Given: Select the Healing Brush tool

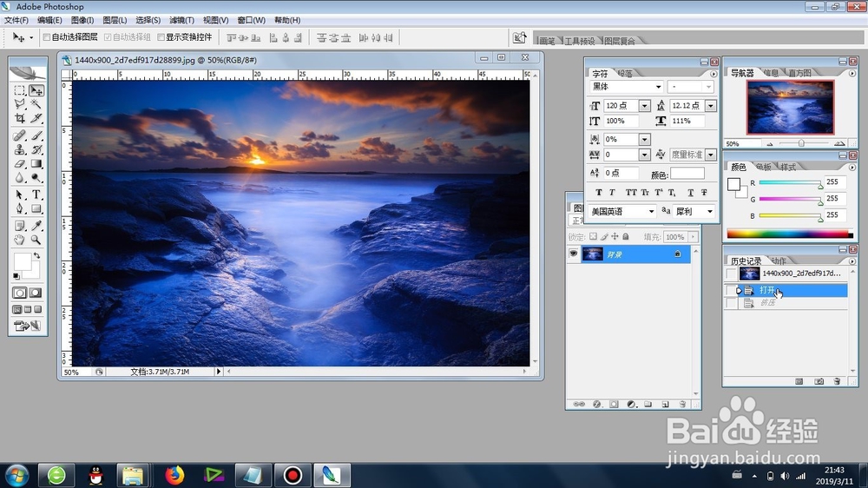Looking at the screenshot, I should (x=20, y=135).
